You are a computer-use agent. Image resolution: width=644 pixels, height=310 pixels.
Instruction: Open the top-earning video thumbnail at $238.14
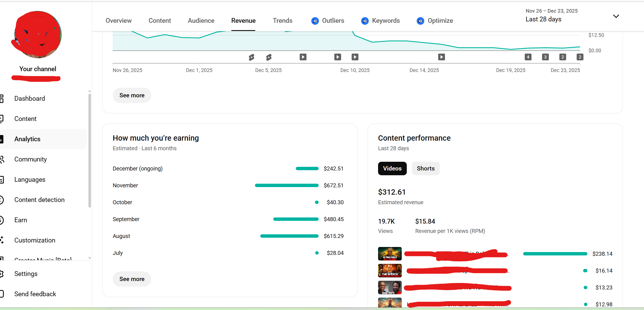point(390,254)
